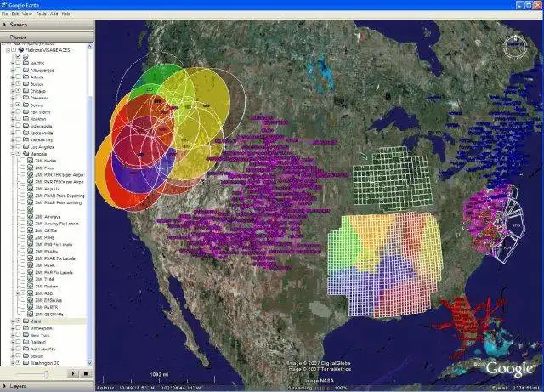This screenshot has height=392, width=544.
Task: Open the Edit menu
Action: coord(15,14)
